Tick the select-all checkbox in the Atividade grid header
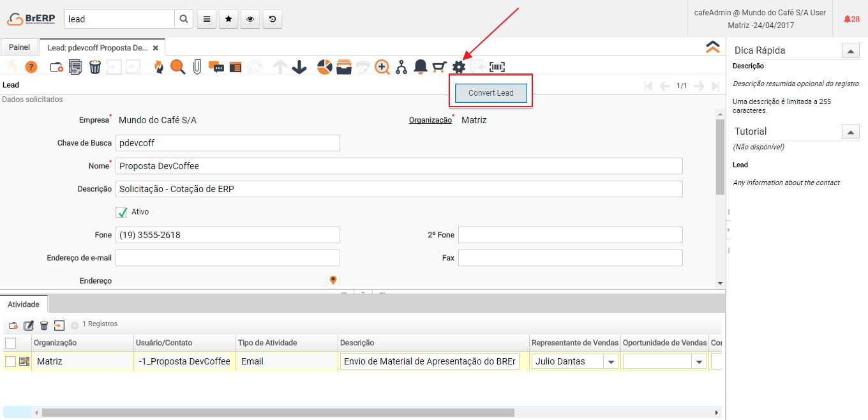Screen dimensions: 868x420 pyautogui.click(x=10, y=343)
